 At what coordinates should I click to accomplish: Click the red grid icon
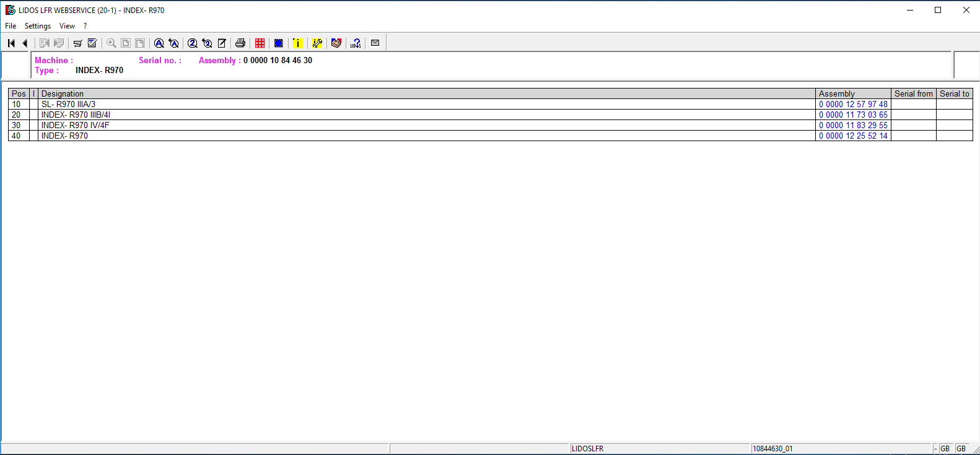coord(260,43)
